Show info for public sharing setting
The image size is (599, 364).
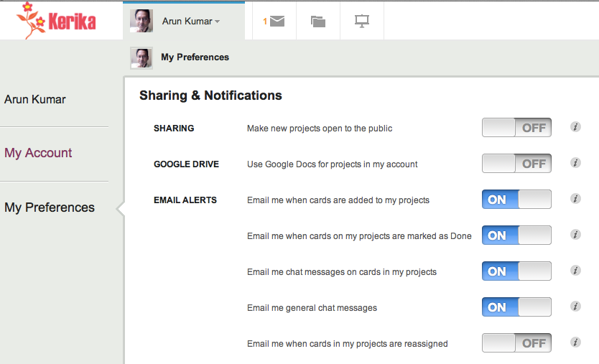tap(575, 127)
